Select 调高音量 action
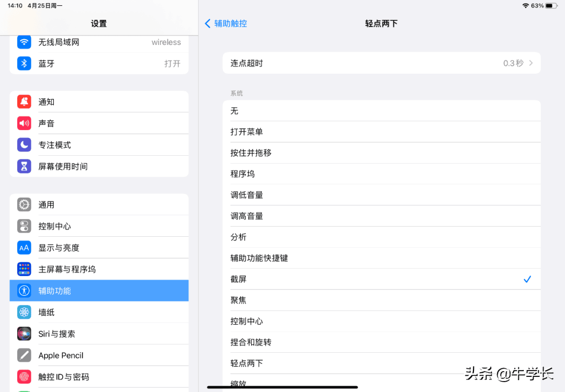Image resolution: width=565 pixels, height=392 pixels. tap(381, 216)
